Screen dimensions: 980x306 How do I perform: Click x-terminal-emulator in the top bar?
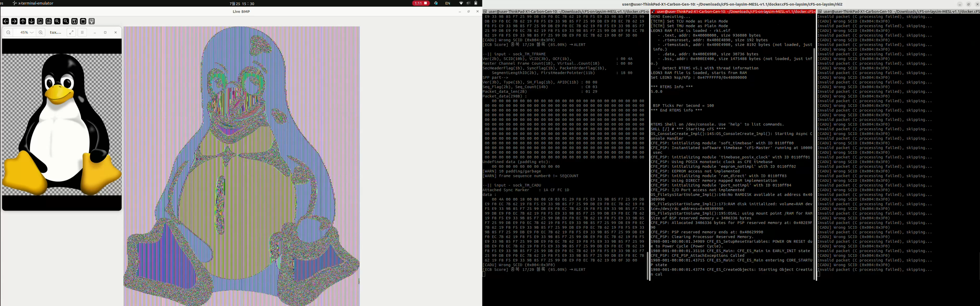(x=33, y=3)
